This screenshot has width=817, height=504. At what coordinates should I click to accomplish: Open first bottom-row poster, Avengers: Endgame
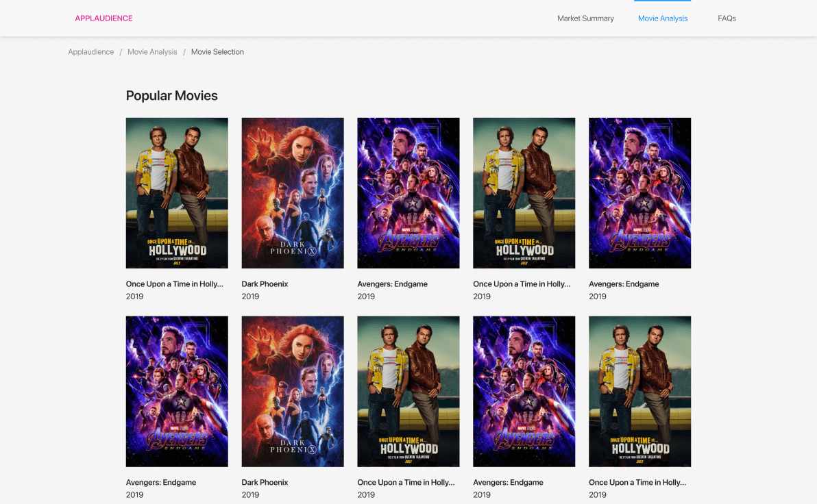click(x=177, y=391)
